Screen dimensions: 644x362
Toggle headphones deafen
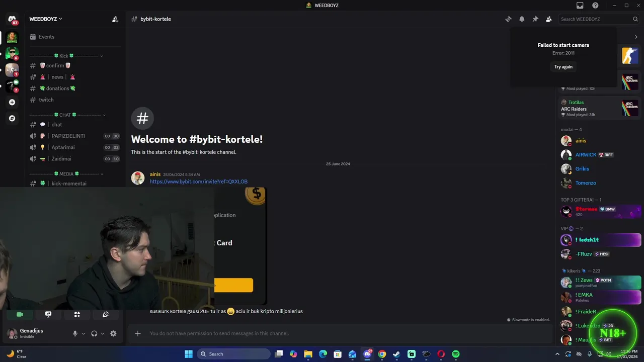point(94,333)
